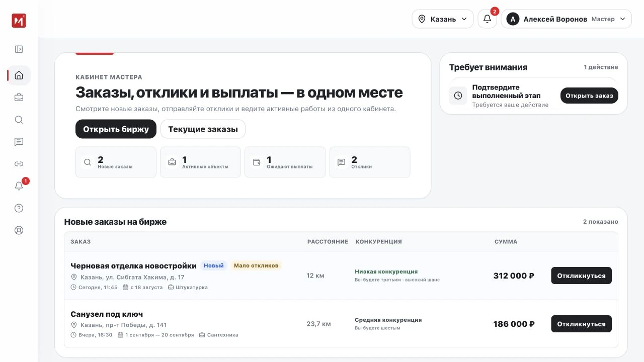Open the Ожидают выплаты stat card
The image size is (644, 362).
(285, 162)
